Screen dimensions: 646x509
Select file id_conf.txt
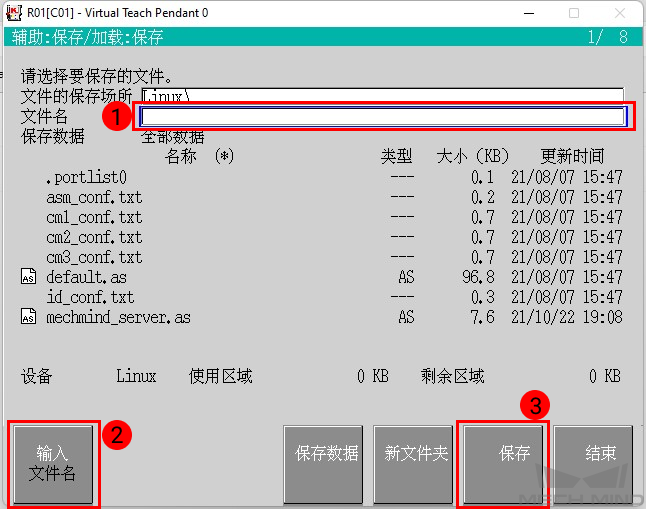point(90,297)
